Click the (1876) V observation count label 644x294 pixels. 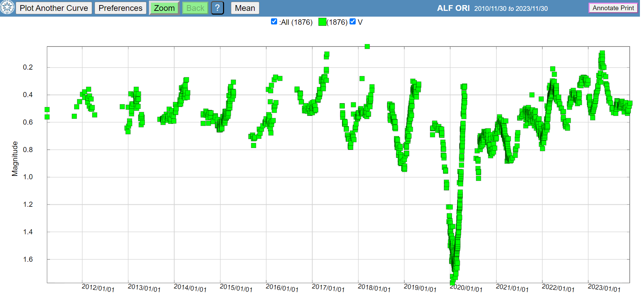tap(337, 22)
